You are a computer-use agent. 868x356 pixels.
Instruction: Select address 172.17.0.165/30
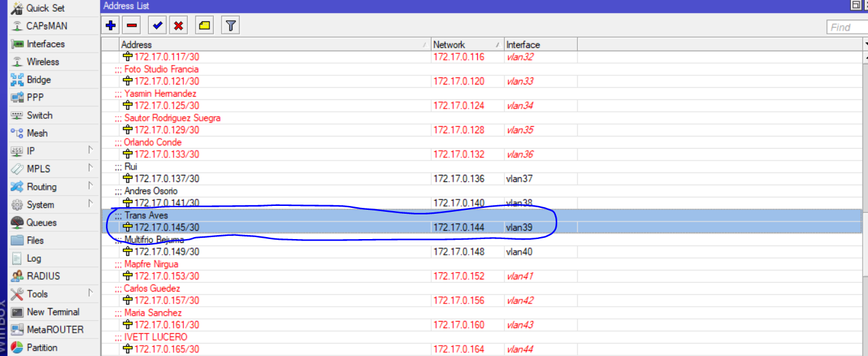[x=167, y=350]
